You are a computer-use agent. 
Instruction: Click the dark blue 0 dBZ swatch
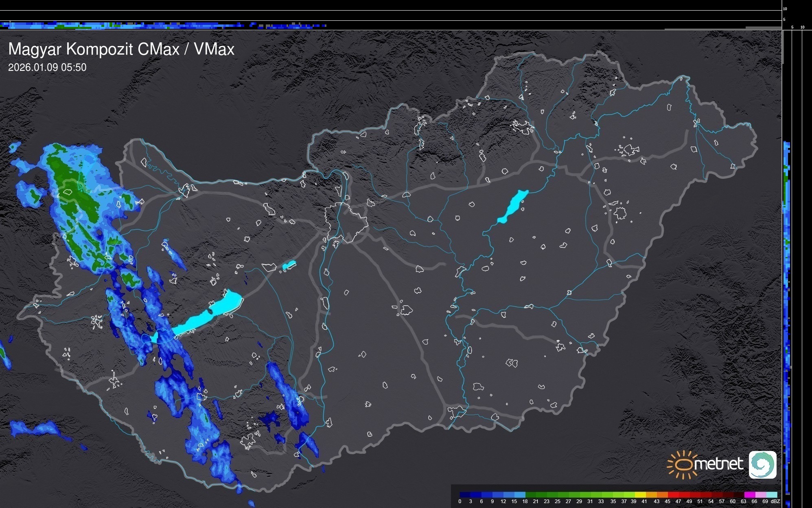[x=465, y=495]
